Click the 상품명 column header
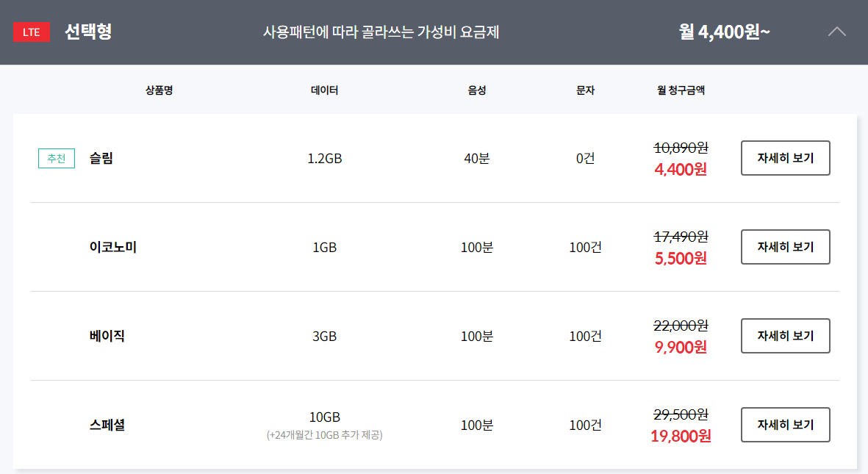Screen dimensions: 868x474 159,90
